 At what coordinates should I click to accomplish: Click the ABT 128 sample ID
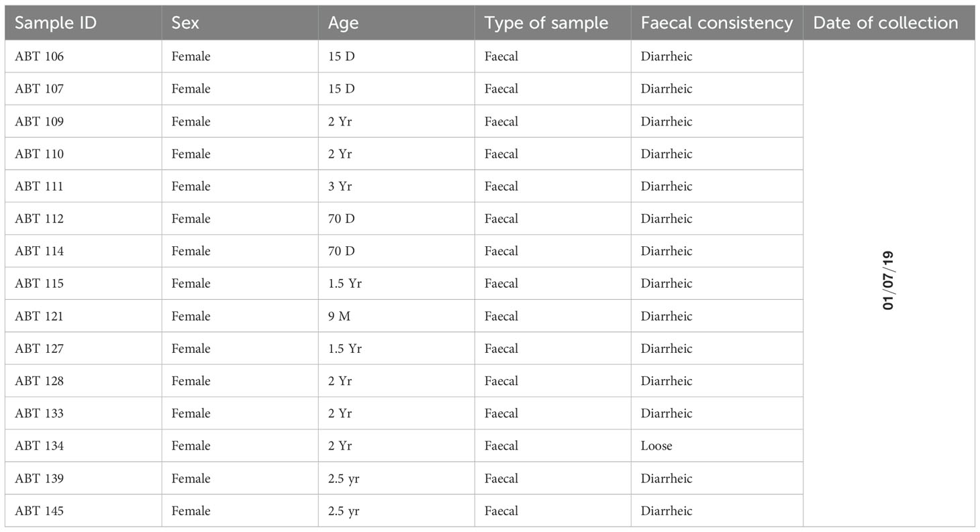(39, 381)
